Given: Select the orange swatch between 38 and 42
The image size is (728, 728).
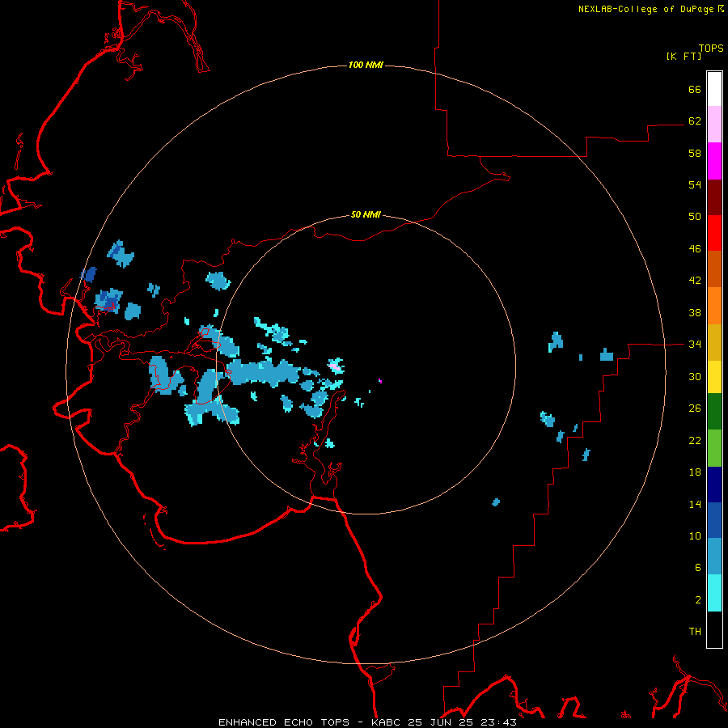Looking at the screenshot, I should click(714, 306).
